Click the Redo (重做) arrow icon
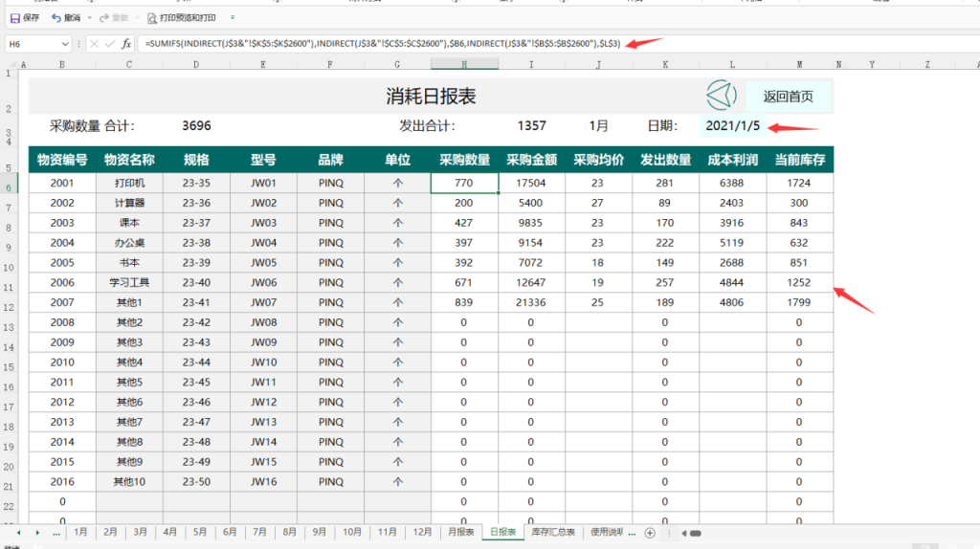 (104, 18)
